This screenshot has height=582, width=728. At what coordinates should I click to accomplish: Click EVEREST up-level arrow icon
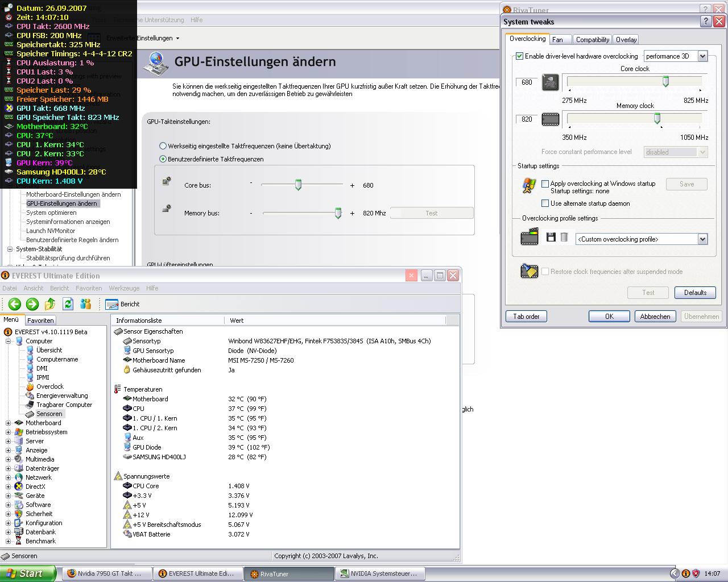point(50,304)
